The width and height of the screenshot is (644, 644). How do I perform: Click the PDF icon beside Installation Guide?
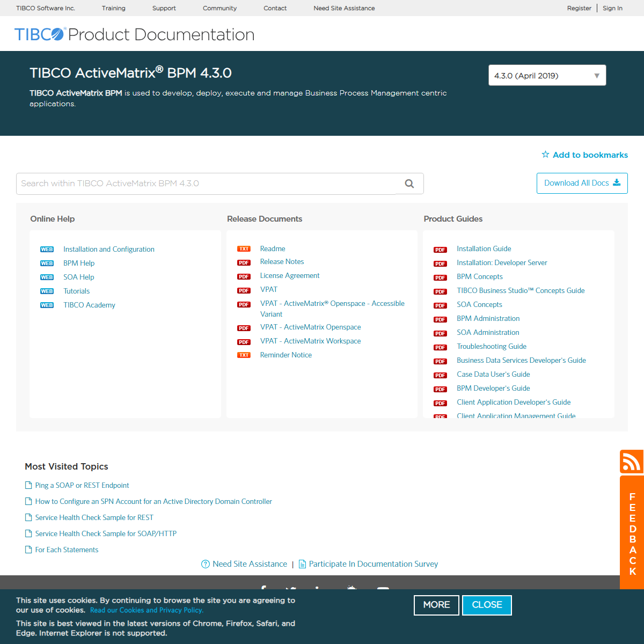(441, 250)
